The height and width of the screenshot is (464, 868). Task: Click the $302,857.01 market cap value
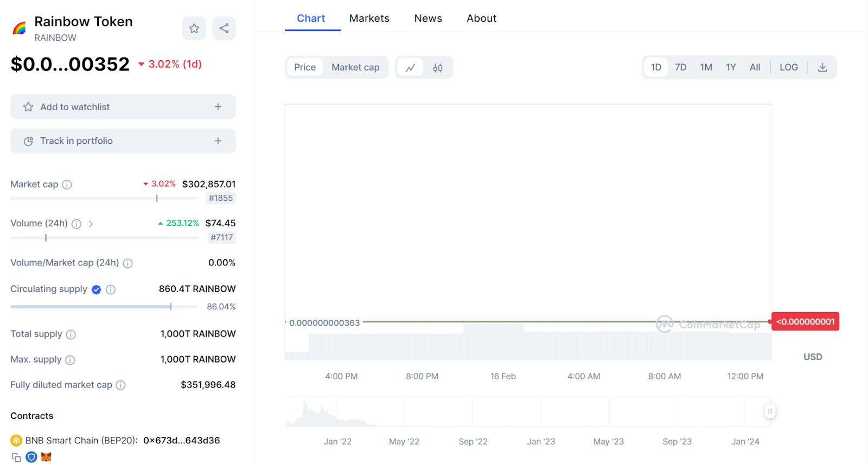pyautogui.click(x=209, y=184)
